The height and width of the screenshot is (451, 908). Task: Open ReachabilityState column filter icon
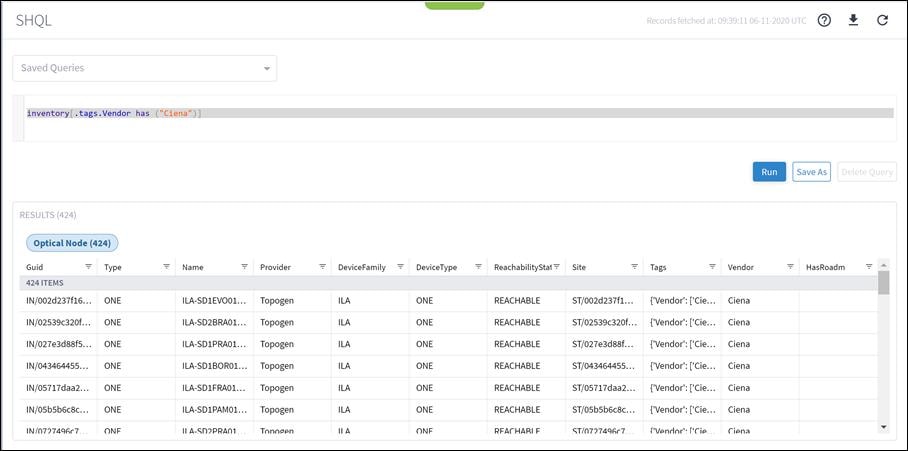click(556, 267)
